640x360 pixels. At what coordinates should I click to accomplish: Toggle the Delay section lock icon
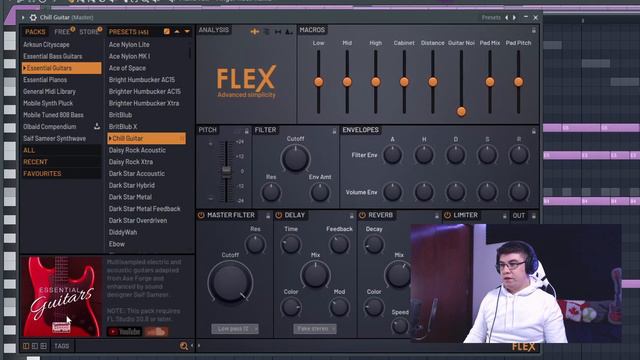click(x=351, y=216)
